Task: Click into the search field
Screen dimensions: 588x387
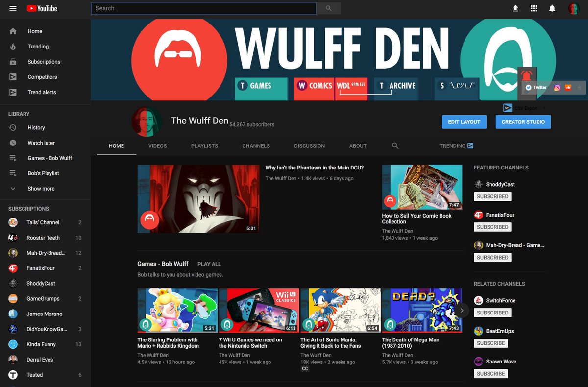Action: click(x=203, y=8)
